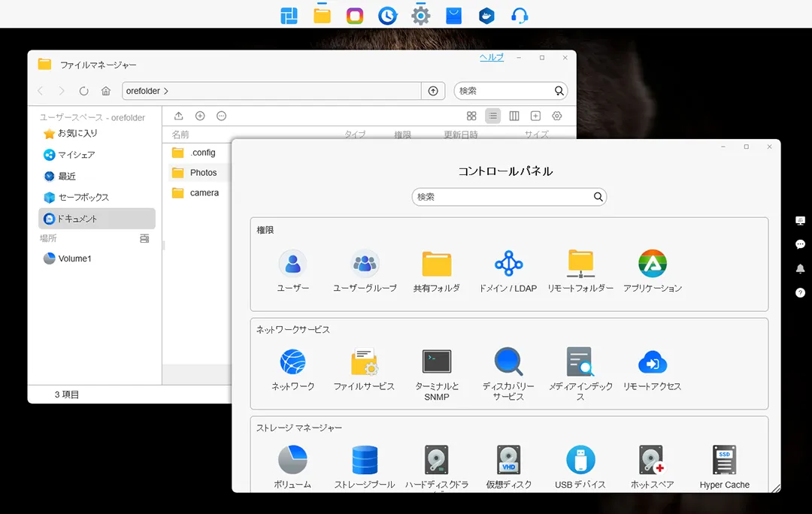Click the ヘルプ link
The width and height of the screenshot is (812, 514).
(492, 58)
